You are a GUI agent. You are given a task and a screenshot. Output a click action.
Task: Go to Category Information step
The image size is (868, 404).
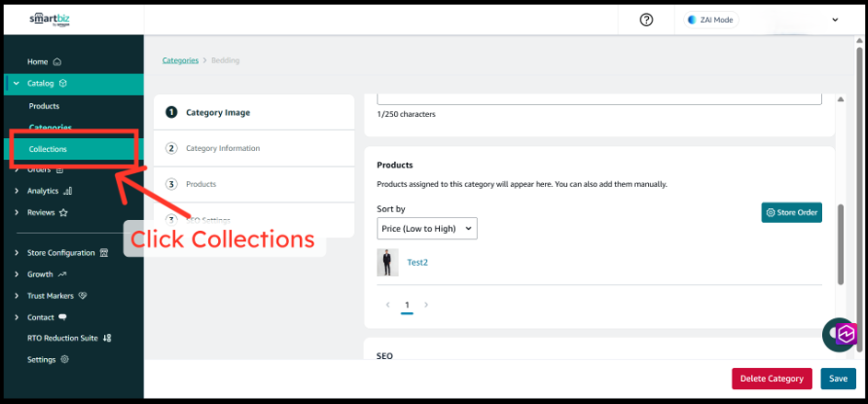coord(223,148)
